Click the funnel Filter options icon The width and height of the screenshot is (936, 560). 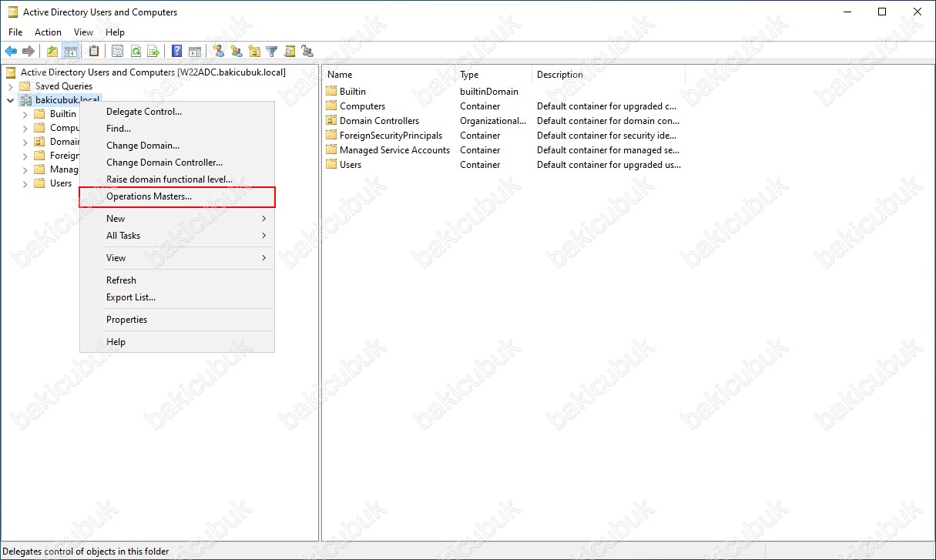click(x=272, y=52)
